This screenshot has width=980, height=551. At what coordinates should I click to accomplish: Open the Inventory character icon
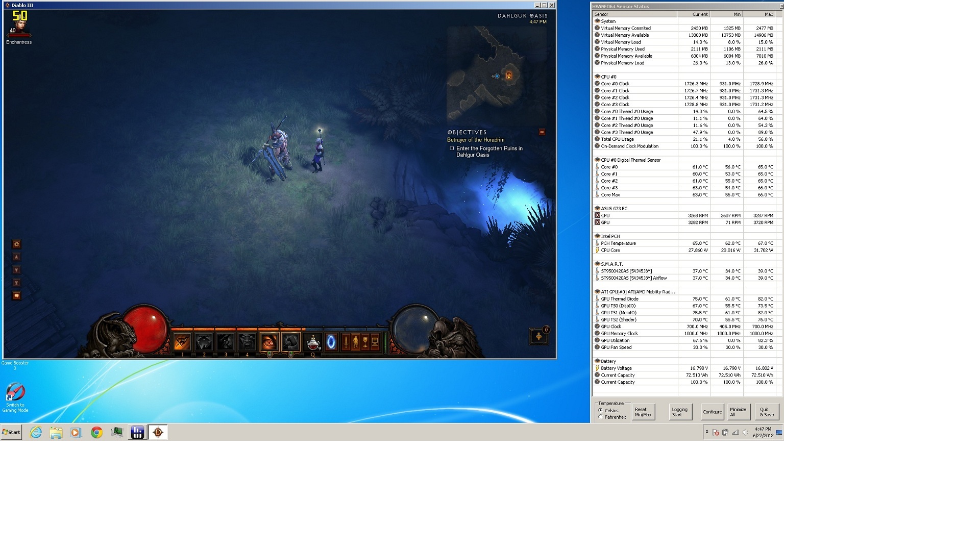[355, 342]
